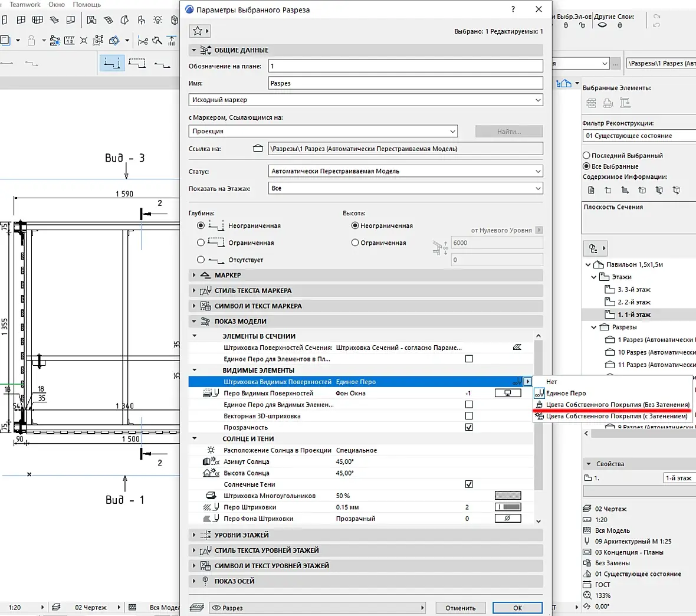
Task: Select Ограниченная depth radio button
Action: (201, 243)
